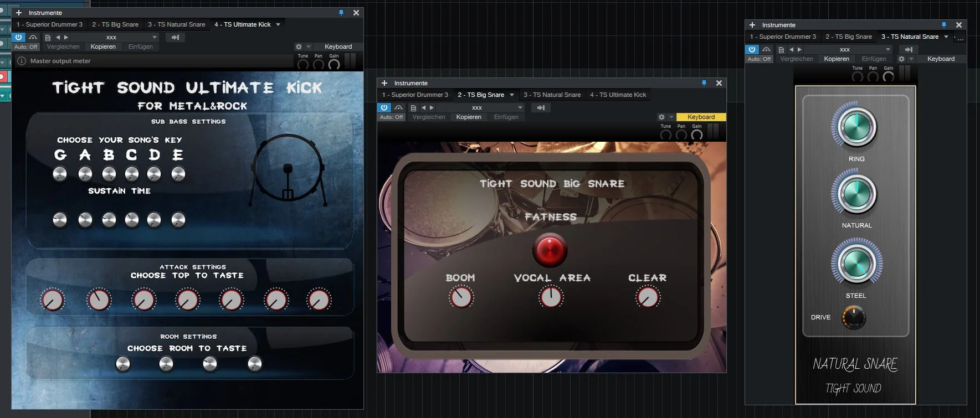This screenshot has height=418, width=980.
Task: Click Kopieren in the Ultimate Kick window
Action: [103, 47]
